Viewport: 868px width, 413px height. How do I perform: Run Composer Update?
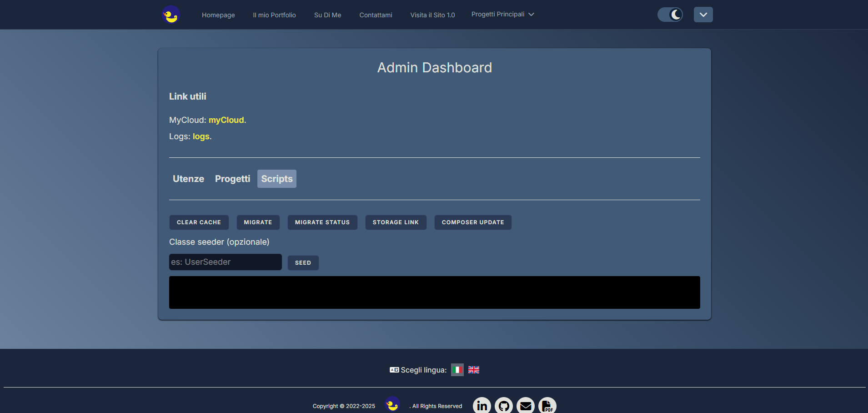(473, 222)
